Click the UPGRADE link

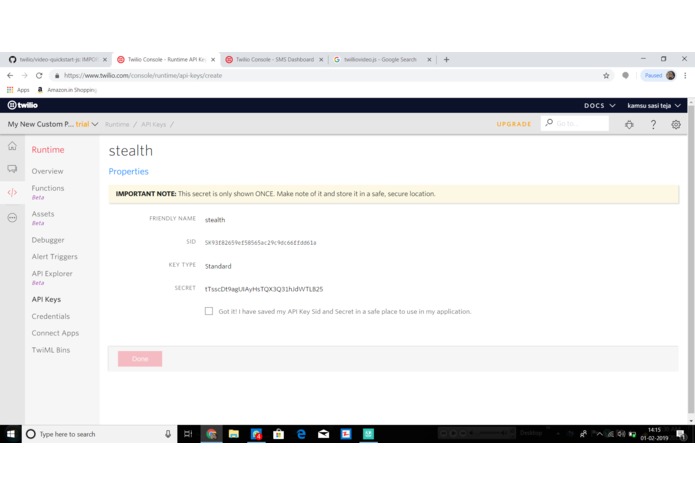click(514, 124)
